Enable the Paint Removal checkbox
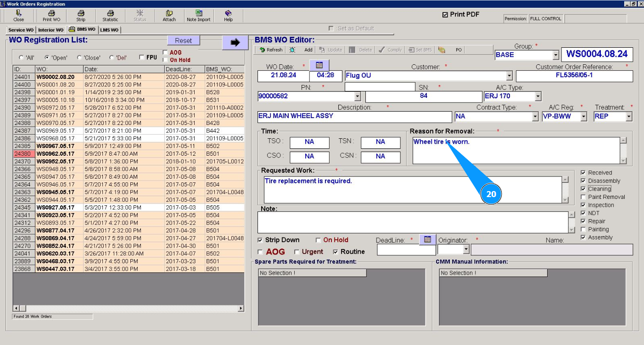 click(583, 197)
